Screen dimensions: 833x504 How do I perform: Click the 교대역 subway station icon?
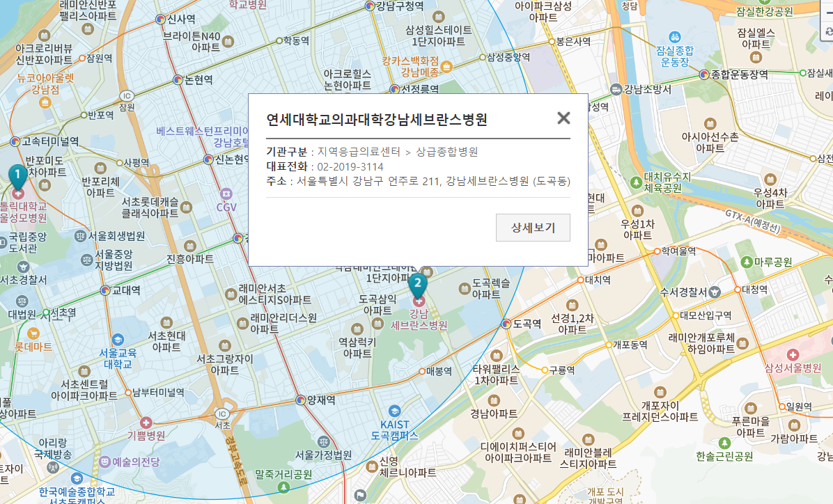point(105,290)
